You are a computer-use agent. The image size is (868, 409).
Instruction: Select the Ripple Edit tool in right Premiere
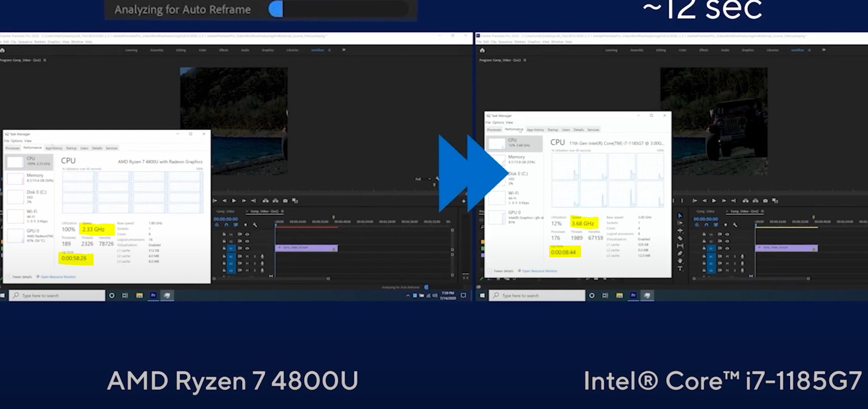click(x=680, y=231)
